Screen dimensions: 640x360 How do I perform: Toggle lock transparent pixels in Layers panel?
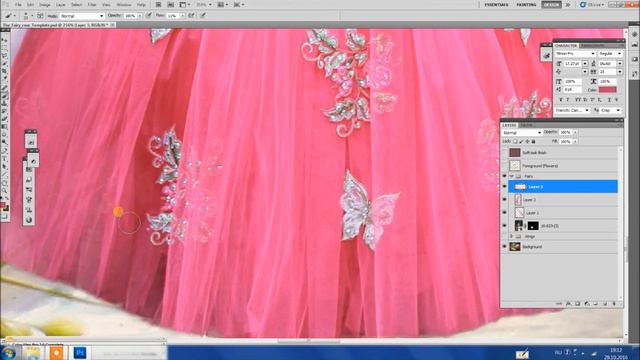515,141
